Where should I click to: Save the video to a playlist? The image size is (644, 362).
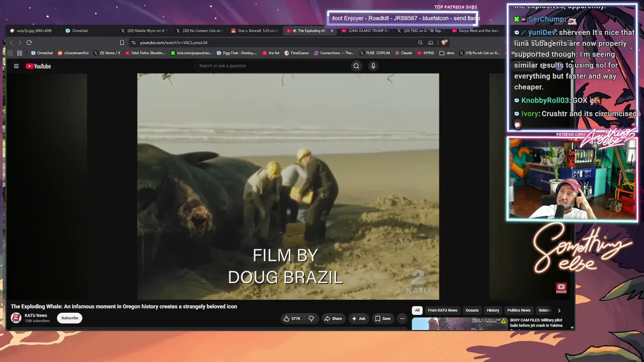[x=382, y=318]
